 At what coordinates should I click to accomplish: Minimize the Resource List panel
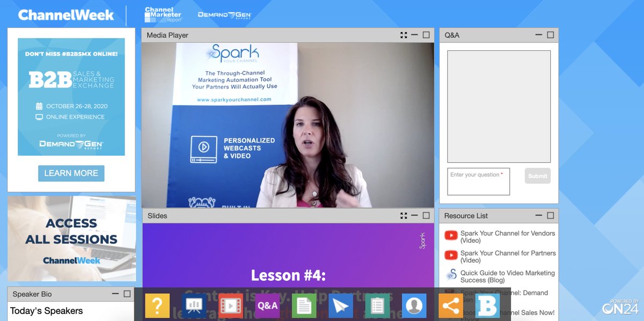[539, 216]
